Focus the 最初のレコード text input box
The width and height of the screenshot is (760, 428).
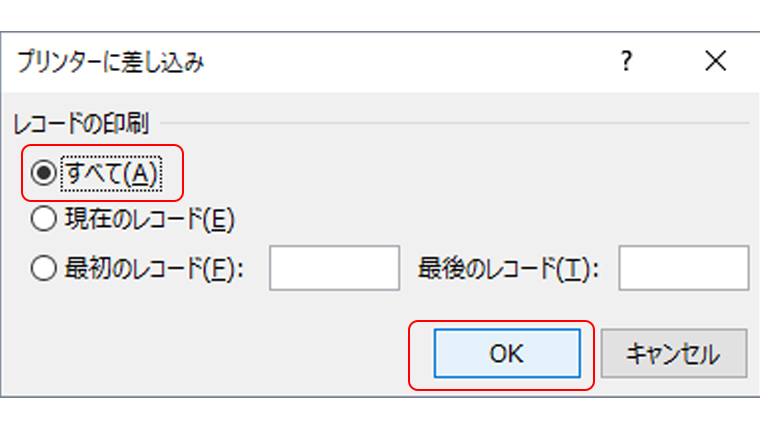coord(334,268)
